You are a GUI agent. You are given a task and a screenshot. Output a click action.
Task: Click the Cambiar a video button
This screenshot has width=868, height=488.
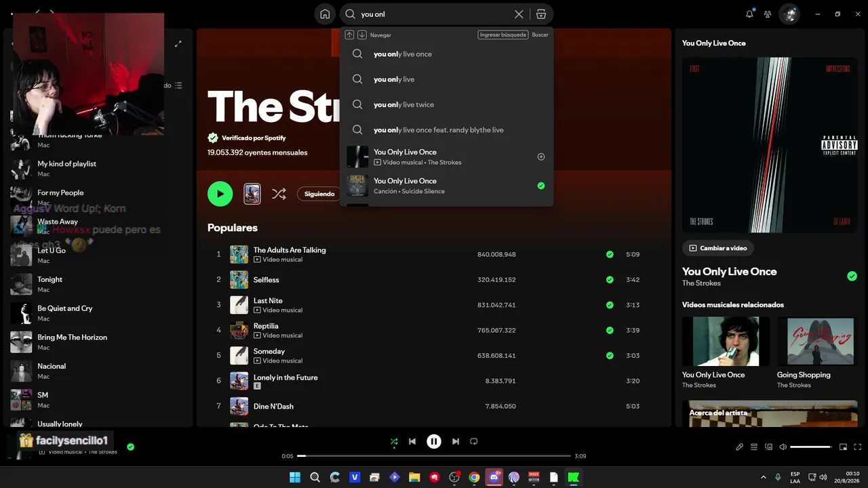pos(717,248)
